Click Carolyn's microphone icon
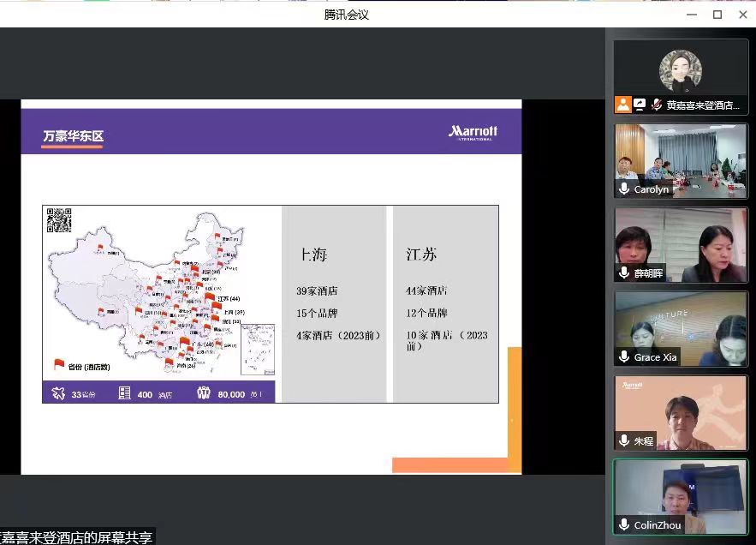The width and height of the screenshot is (756, 545). click(x=624, y=189)
